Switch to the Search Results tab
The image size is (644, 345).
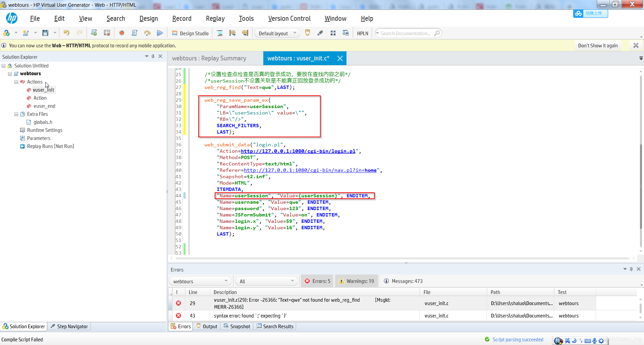275,326
